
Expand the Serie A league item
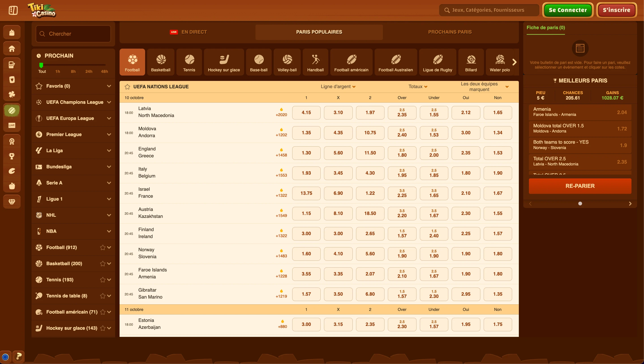73,183
